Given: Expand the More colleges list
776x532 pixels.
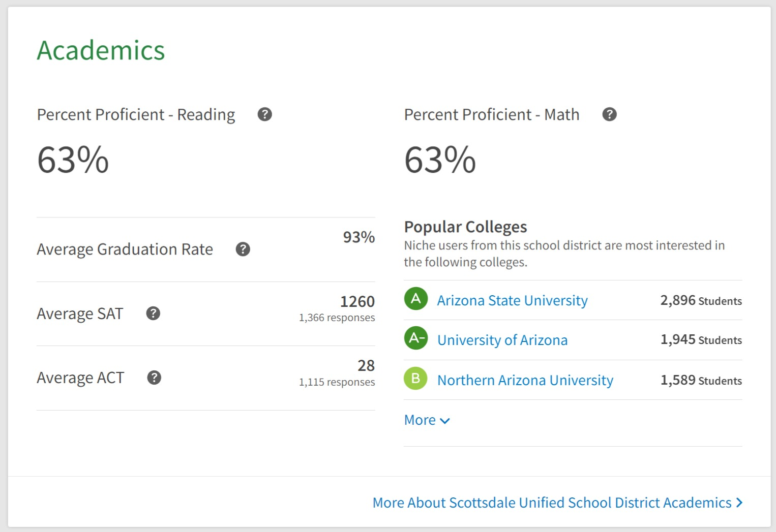Looking at the screenshot, I should click(x=427, y=420).
